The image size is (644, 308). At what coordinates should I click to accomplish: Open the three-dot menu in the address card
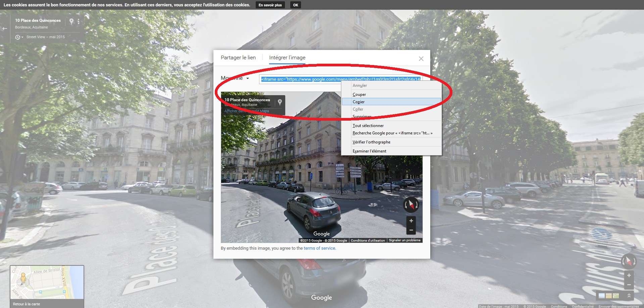(x=79, y=21)
